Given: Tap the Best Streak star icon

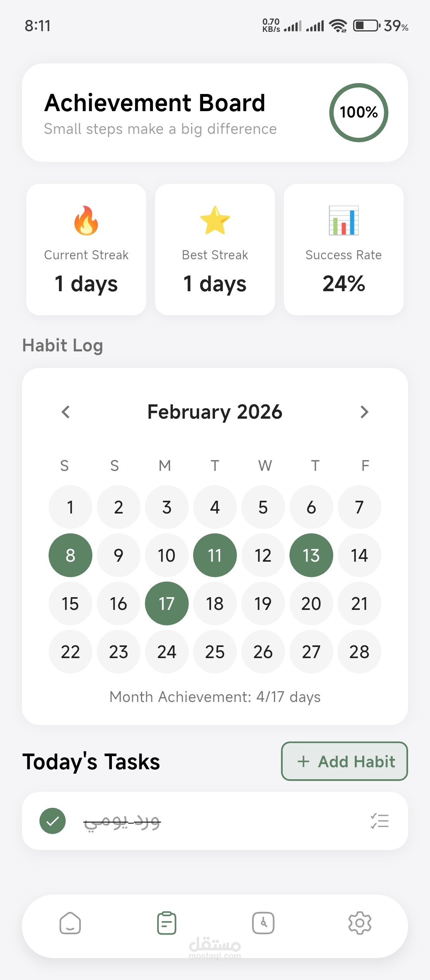Looking at the screenshot, I should [x=215, y=220].
